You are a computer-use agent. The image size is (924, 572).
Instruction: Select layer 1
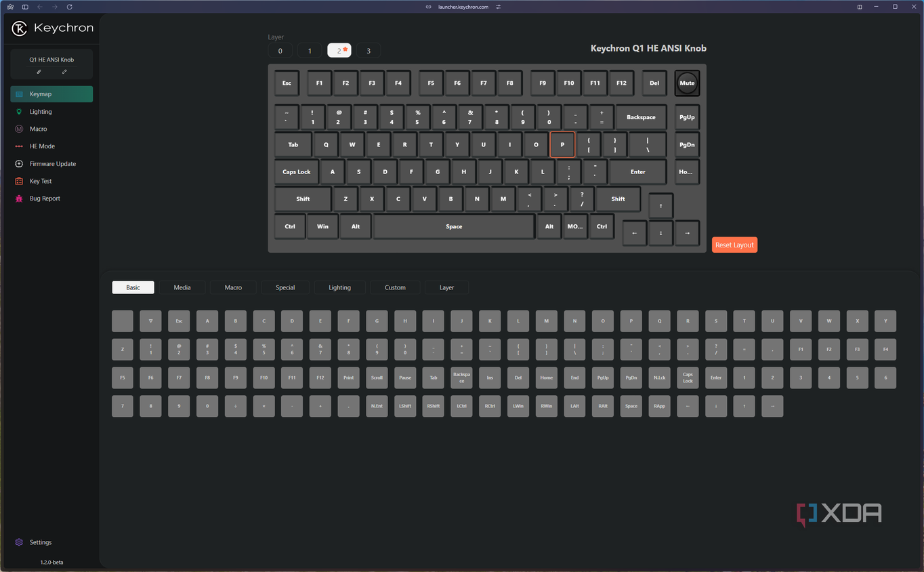(x=310, y=51)
